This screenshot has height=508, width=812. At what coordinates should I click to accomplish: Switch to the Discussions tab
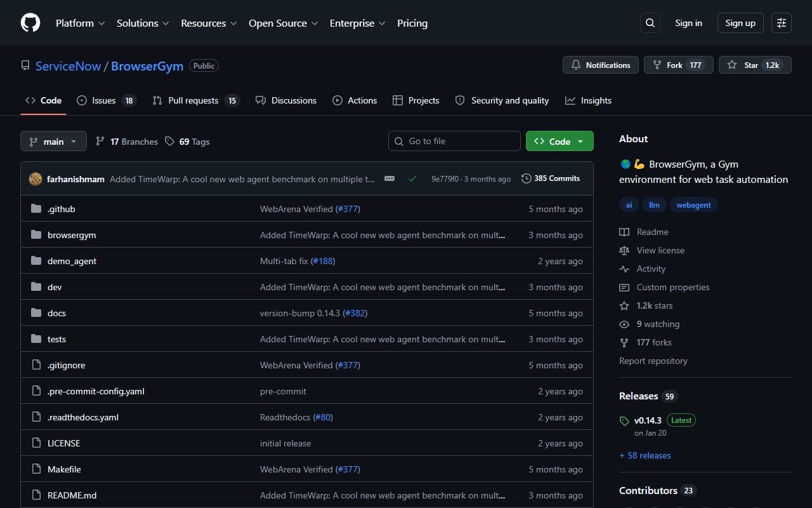285,100
